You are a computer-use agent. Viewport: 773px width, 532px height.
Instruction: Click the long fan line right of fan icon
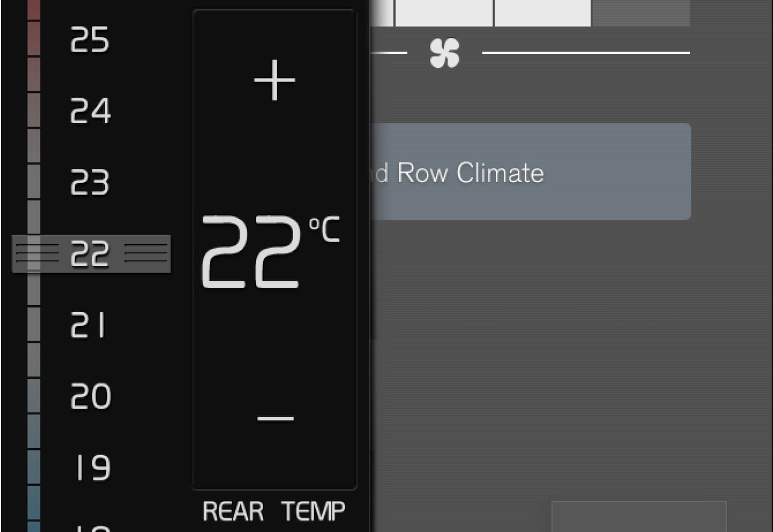[586, 53]
